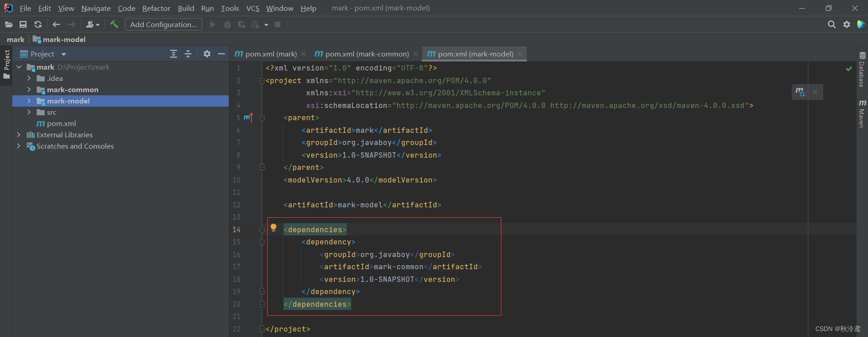This screenshot has width=868, height=337.
Task: Close the pom.xml (mark-model) tab
Action: tap(520, 54)
